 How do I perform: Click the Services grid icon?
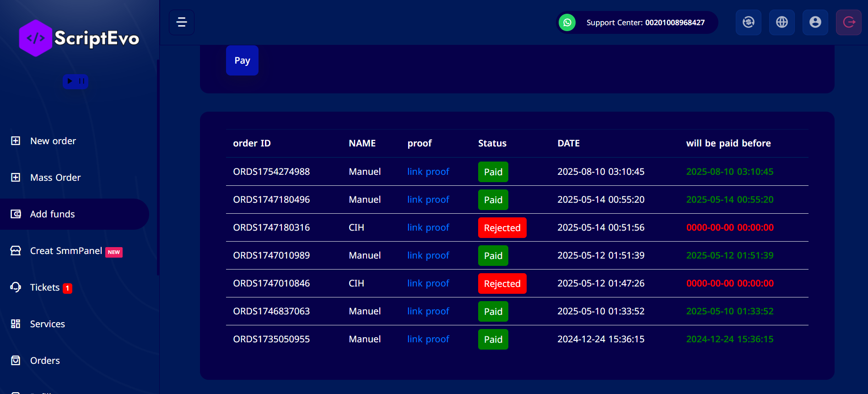click(16, 324)
